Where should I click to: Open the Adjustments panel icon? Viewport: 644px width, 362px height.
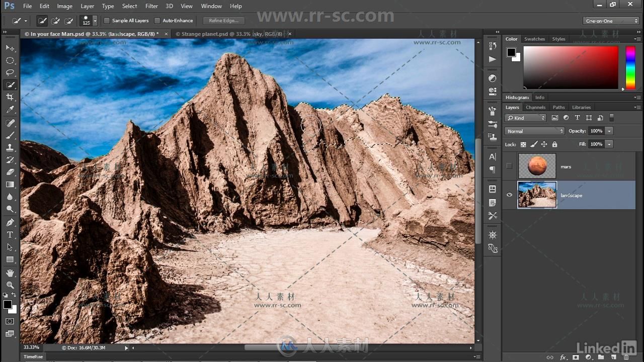tap(493, 78)
